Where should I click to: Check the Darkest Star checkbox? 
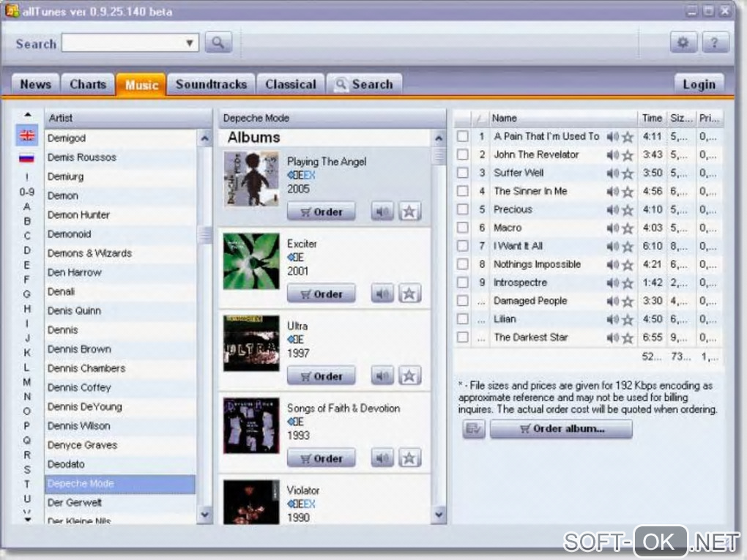click(x=462, y=337)
